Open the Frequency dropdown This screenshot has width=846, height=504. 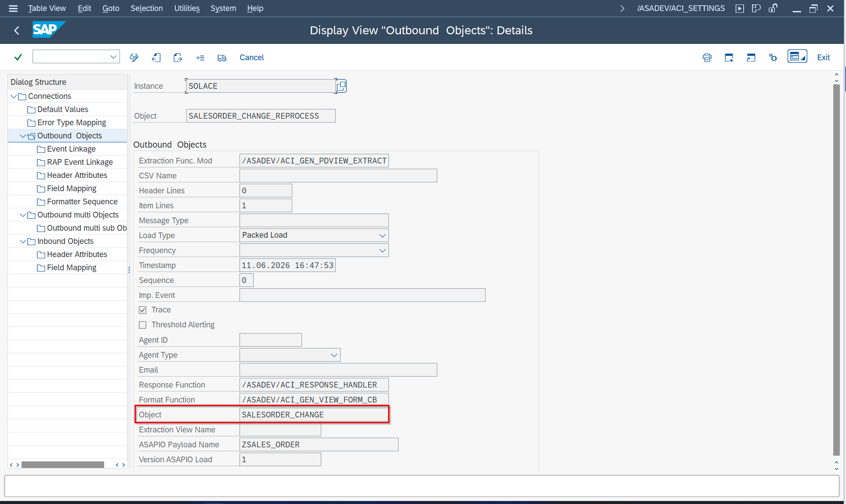[x=382, y=250]
